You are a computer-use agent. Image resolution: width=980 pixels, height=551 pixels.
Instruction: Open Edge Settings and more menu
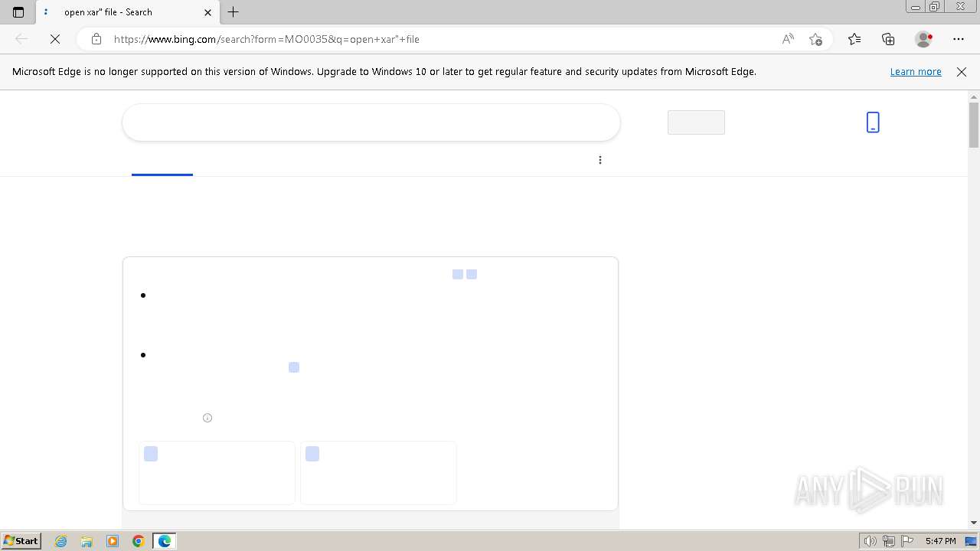[959, 39]
